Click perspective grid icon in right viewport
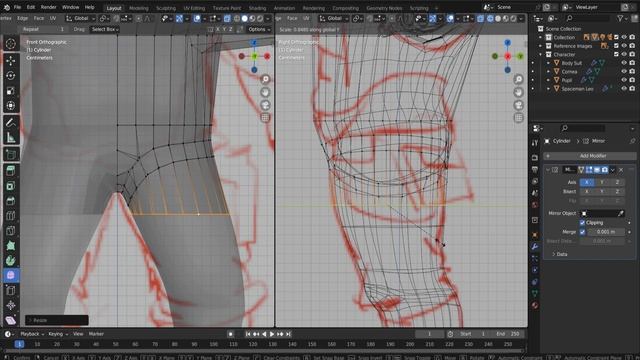 pos(518,118)
